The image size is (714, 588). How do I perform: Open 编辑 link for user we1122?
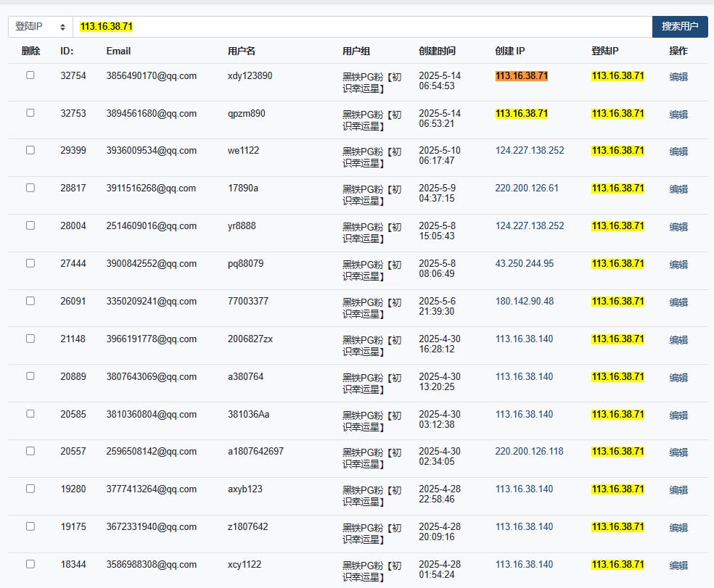click(678, 152)
